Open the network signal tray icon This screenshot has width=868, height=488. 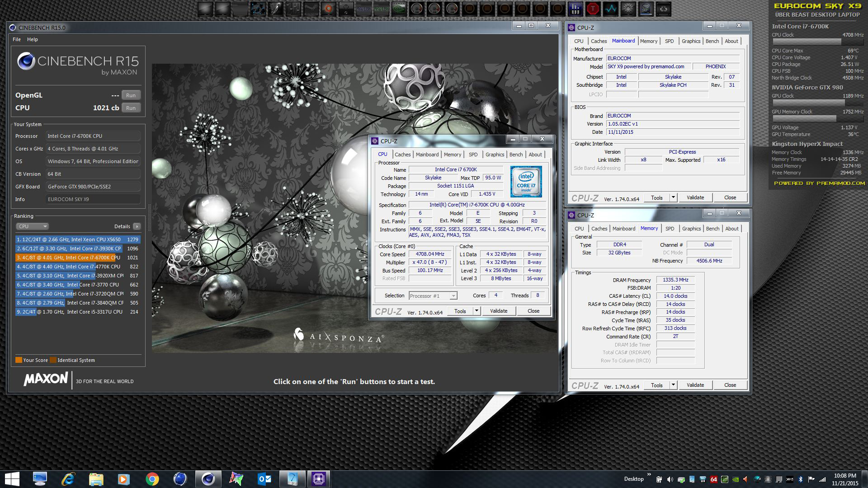pos(822,480)
